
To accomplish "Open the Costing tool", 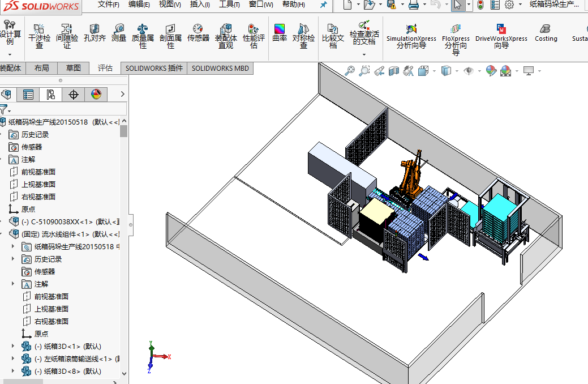I will (546, 33).
